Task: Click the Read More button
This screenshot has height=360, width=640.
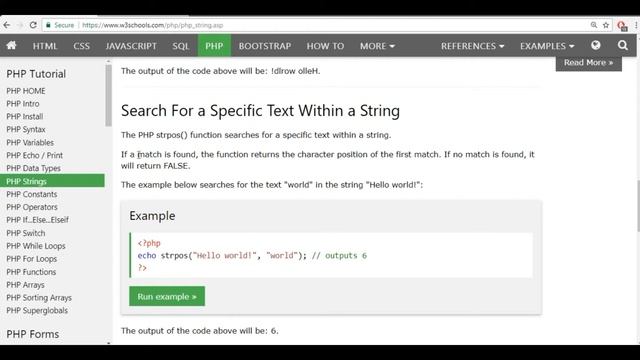Action: (589, 63)
